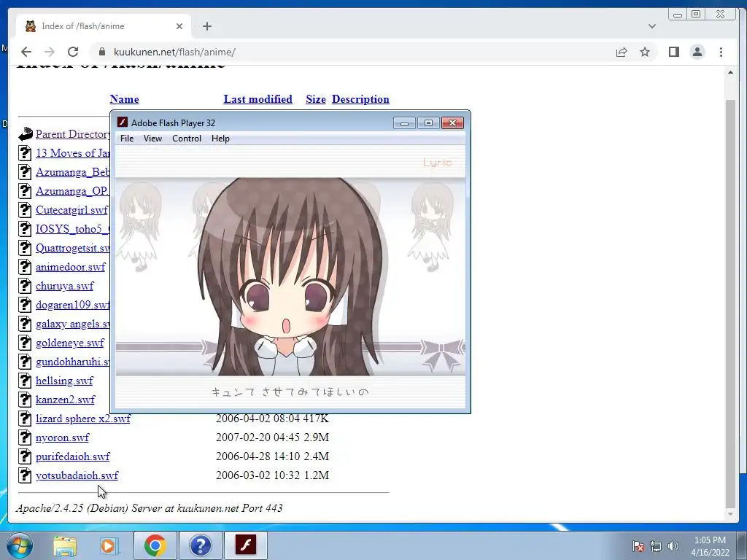Open yotsubadaioh.swf file link

click(x=77, y=475)
